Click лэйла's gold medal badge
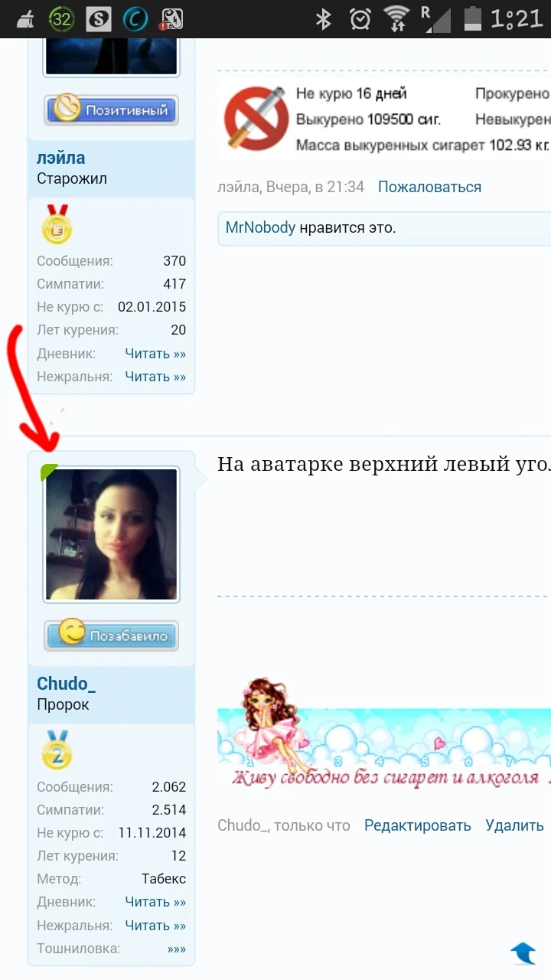The width and height of the screenshot is (551, 980). click(x=57, y=224)
